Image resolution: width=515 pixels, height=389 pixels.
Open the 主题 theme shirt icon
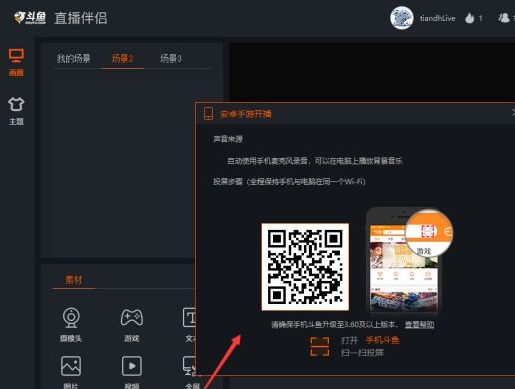pyautogui.click(x=16, y=111)
